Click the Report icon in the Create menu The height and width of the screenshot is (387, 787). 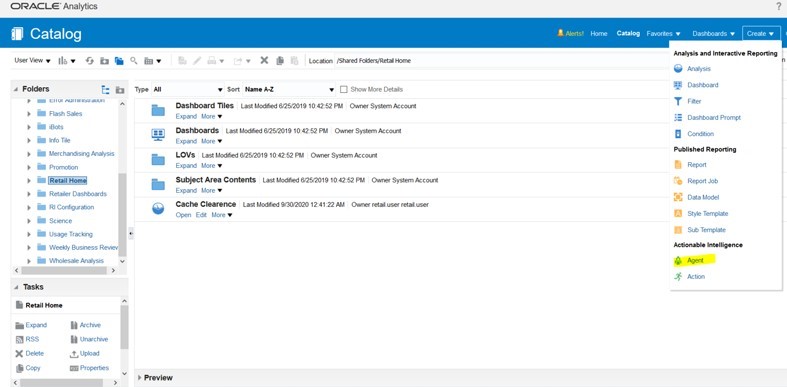click(678, 165)
